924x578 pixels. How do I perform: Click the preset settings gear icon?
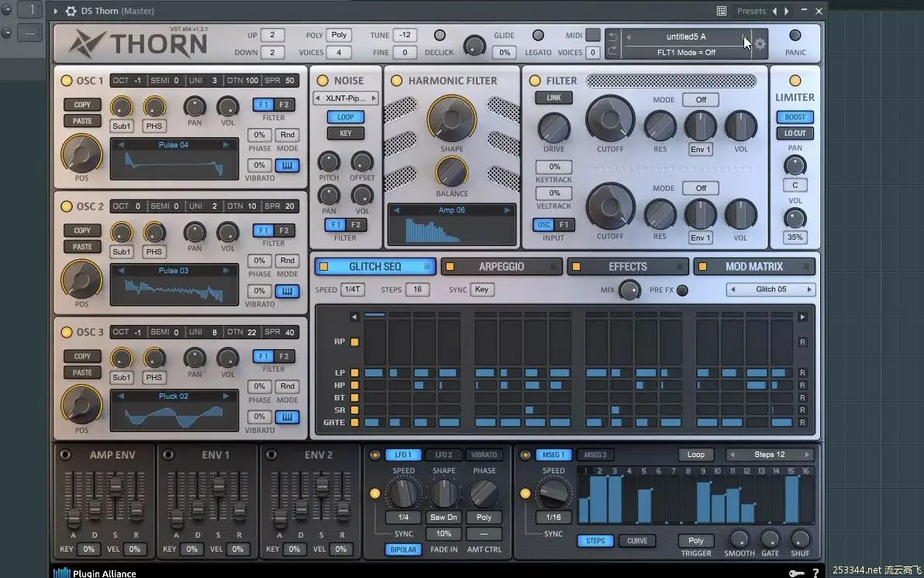click(x=760, y=43)
